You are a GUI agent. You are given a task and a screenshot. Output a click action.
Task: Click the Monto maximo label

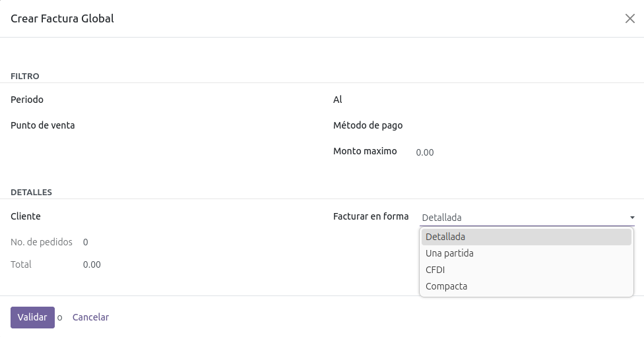(365, 151)
